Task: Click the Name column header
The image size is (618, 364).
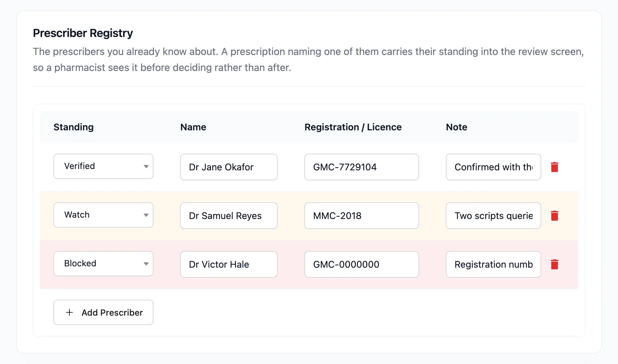Action: point(193,127)
